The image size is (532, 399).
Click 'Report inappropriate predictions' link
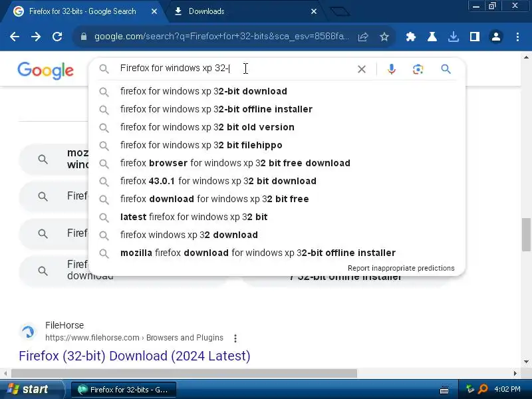point(401,269)
